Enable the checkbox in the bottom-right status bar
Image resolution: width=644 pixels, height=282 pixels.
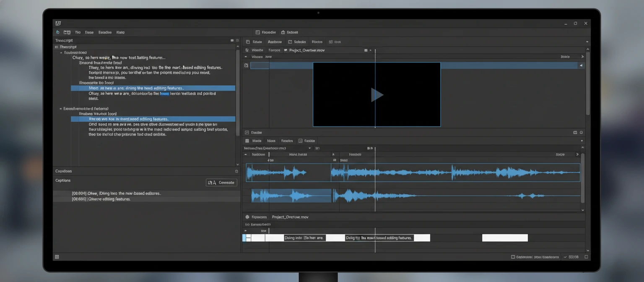point(513,256)
